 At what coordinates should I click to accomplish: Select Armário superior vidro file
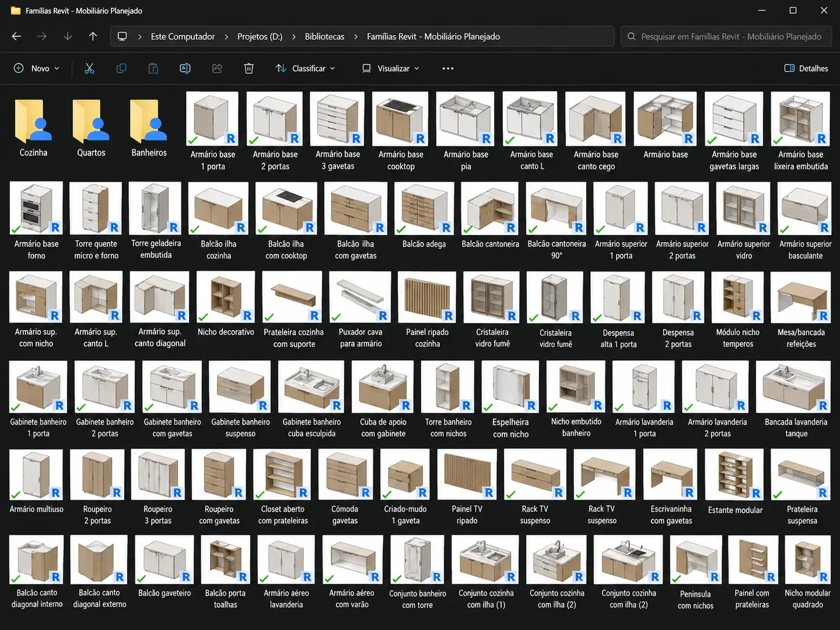tap(744, 221)
